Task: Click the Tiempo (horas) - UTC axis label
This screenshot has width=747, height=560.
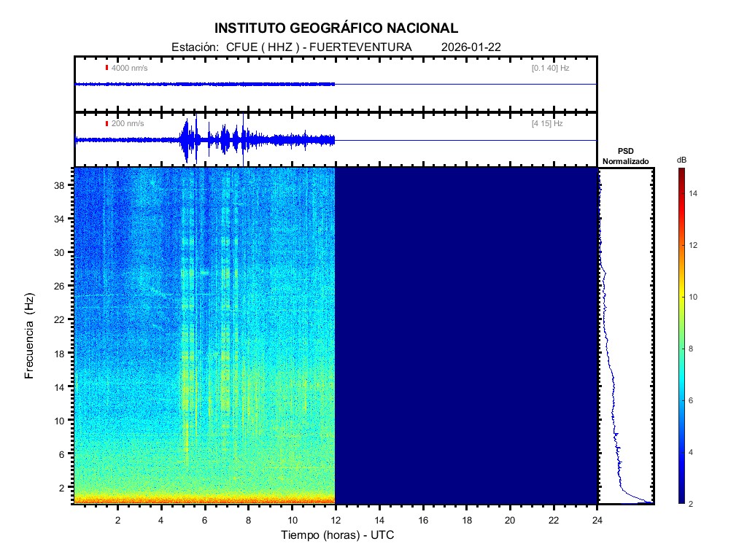Action: click(338, 535)
